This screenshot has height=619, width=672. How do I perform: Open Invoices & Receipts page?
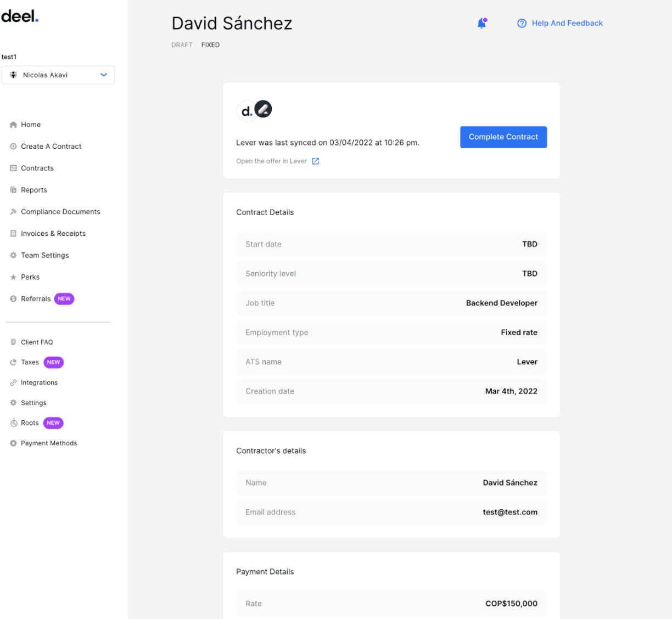tap(53, 233)
